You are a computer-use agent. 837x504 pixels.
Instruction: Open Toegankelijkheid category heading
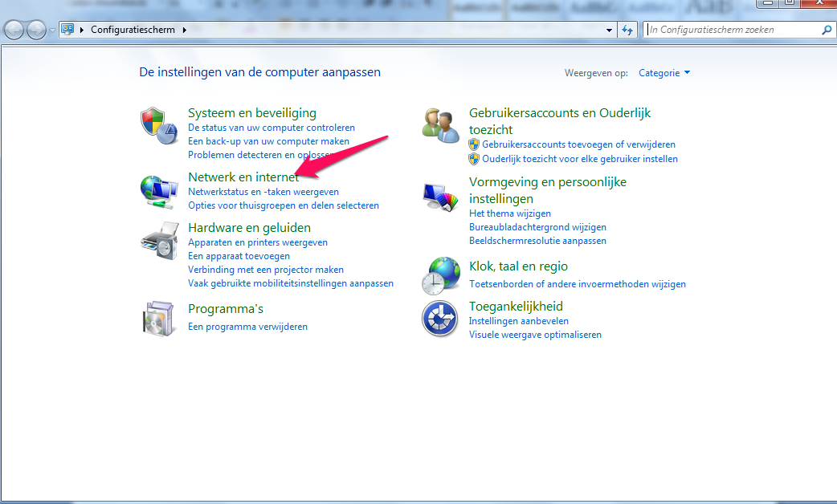pos(516,306)
